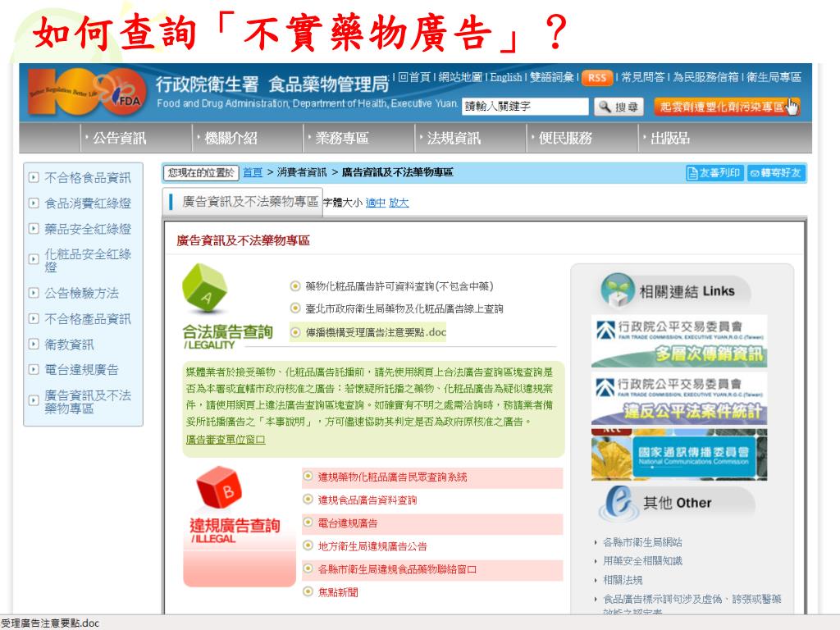Click 消費者資訊 in the breadcrumb
Image resolution: width=840 pixels, height=630 pixels.
[302, 172]
